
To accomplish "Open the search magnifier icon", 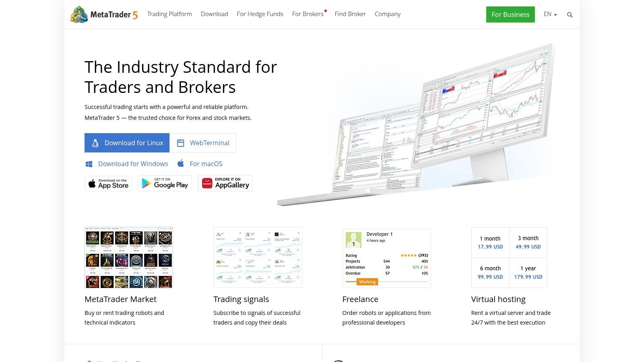I will coord(570,15).
